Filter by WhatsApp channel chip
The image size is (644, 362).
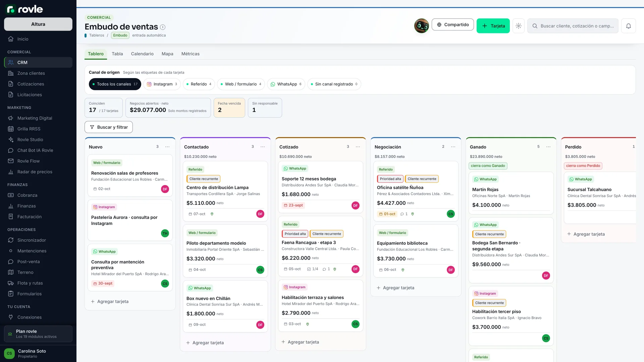click(x=286, y=84)
